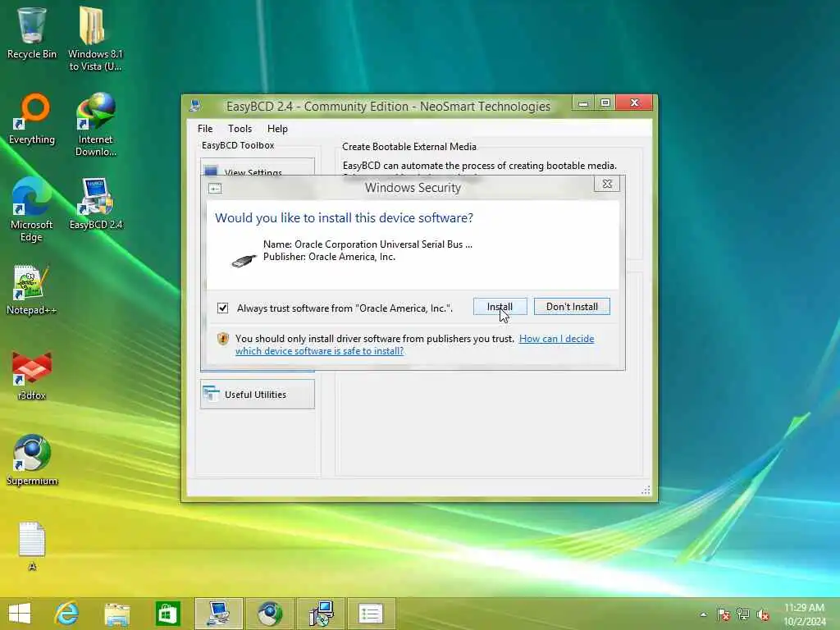Maximize the EasyBCD window
Image resolution: width=840 pixels, height=630 pixels.
tap(605, 103)
